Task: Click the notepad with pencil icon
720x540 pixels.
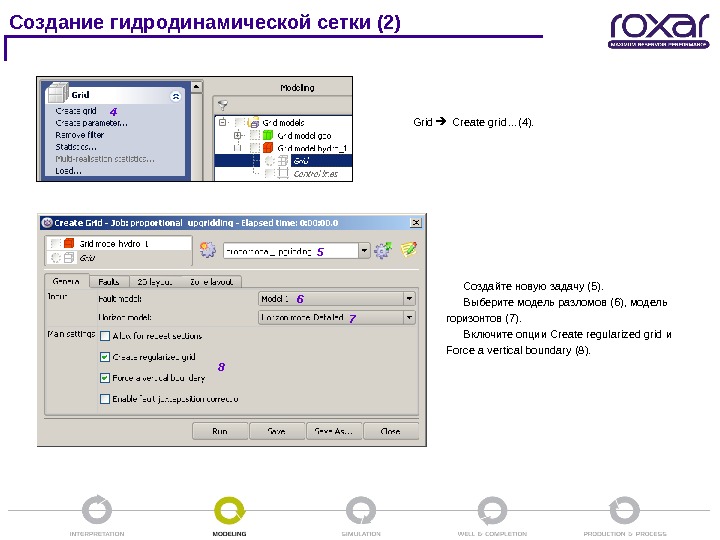Action: (x=409, y=249)
